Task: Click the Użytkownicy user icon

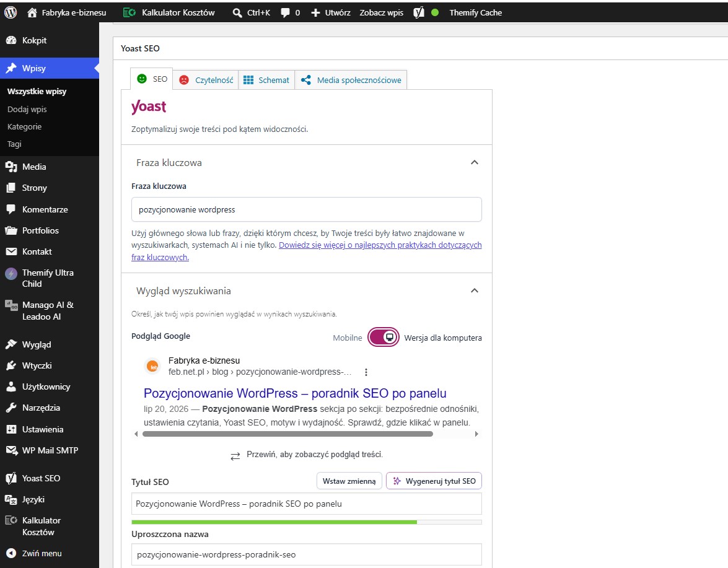Action: (11, 387)
